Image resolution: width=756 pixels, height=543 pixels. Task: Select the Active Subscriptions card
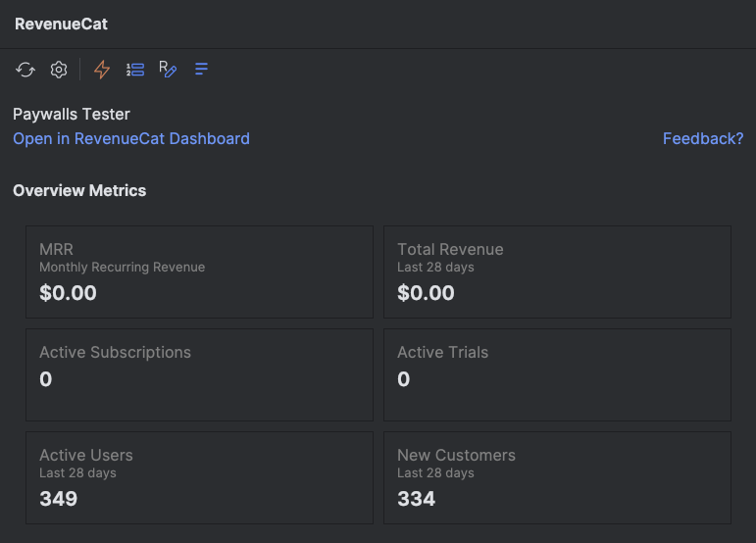click(x=200, y=374)
